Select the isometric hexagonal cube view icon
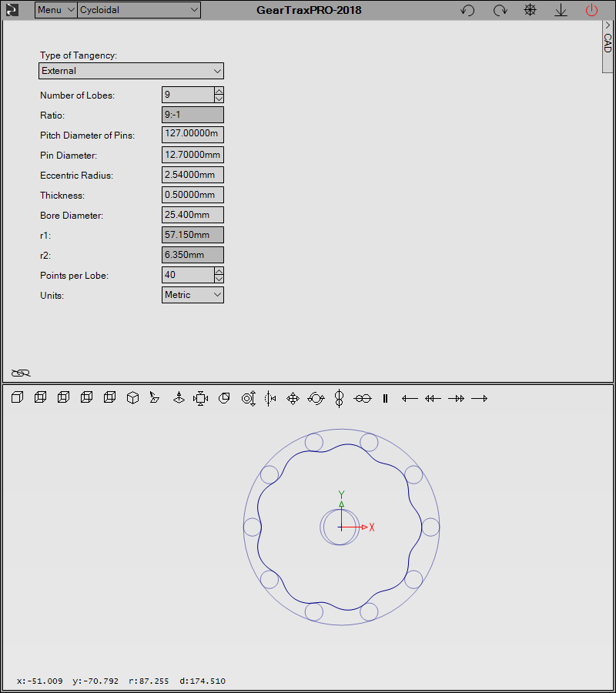Image resolution: width=616 pixels, height=693 pixels. pyautogui.click(x=132, y=398)
